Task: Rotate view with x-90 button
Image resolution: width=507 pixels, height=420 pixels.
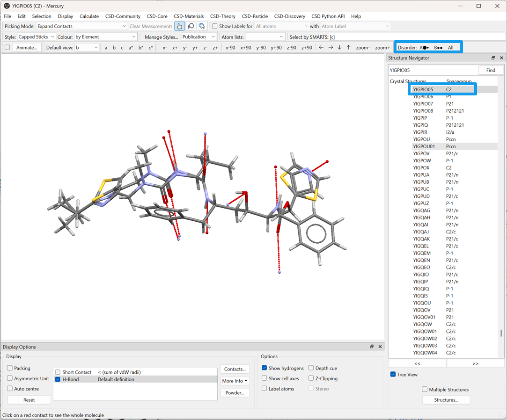Action: [x=230, y=48]
